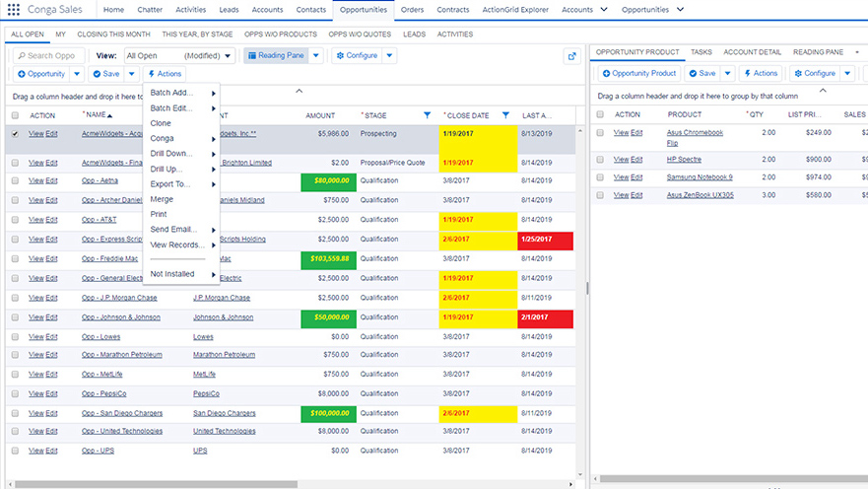Open the Opp - Johnson & Johnson link
868x489 pixels.
120,317
